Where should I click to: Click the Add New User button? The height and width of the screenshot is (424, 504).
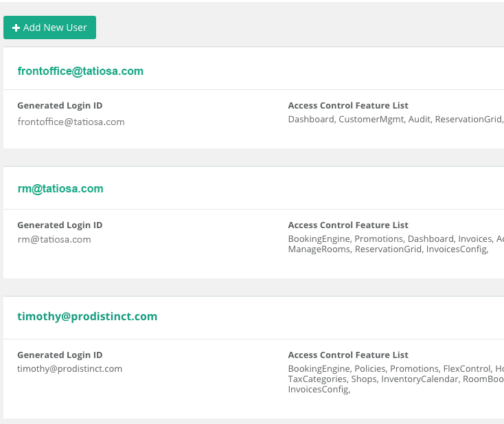click(49, 27)
